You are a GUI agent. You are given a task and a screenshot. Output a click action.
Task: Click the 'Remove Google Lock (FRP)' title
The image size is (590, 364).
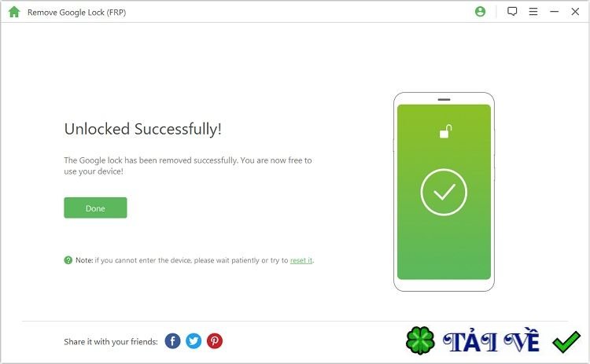point(77,13)
